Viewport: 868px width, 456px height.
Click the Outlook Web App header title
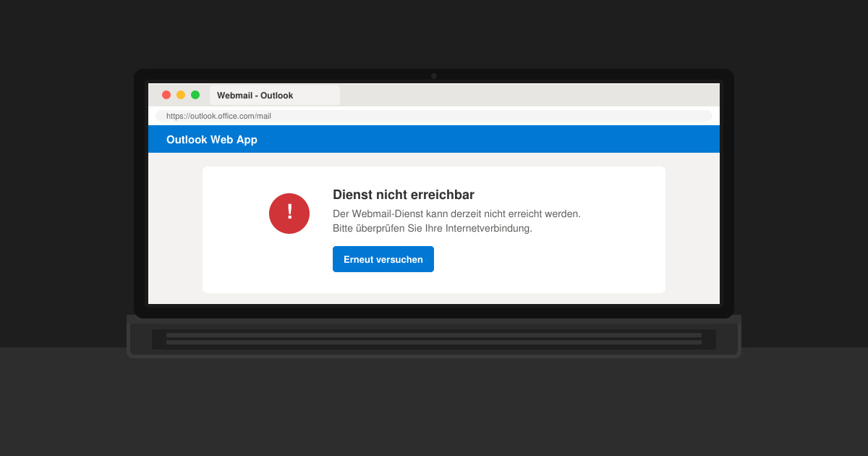(212, 140)
